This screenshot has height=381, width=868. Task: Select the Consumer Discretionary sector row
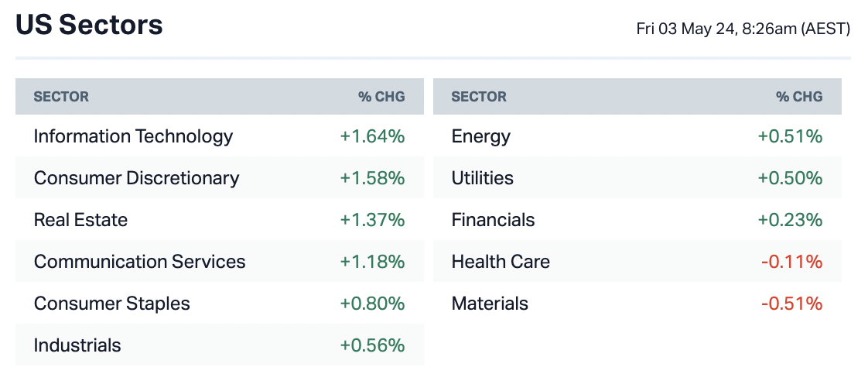pyautogui.click(x=136, y=178)
